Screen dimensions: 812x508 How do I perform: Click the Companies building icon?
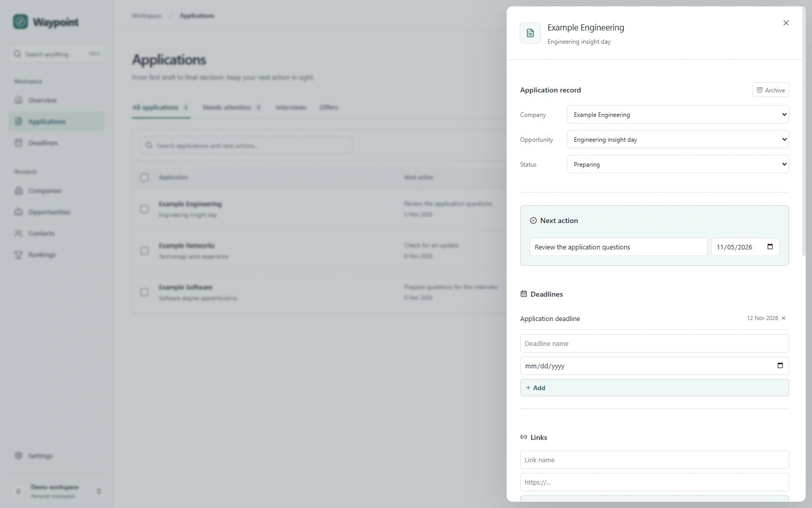19,190
